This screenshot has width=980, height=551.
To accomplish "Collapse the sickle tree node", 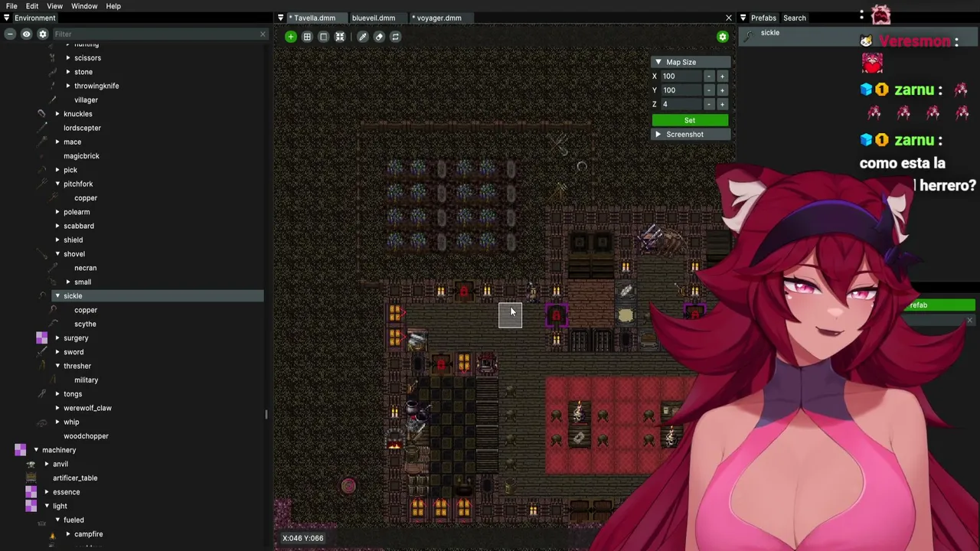I will 57,296.
